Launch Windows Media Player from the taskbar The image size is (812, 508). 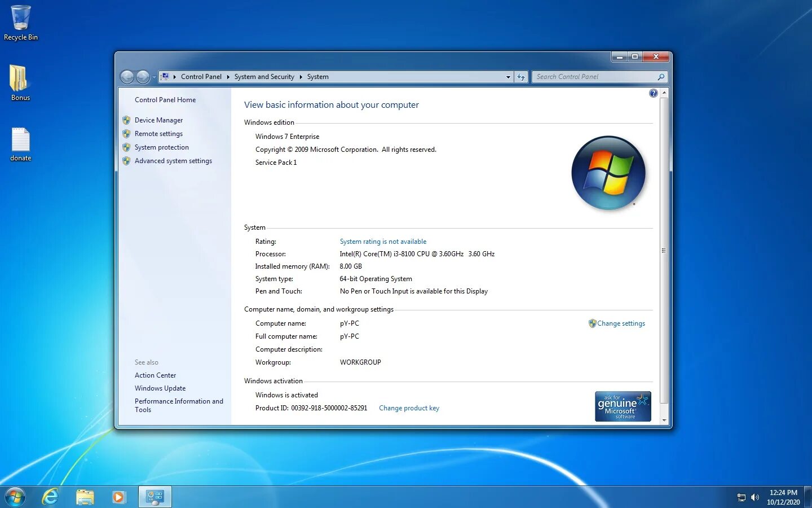(118, 497)
